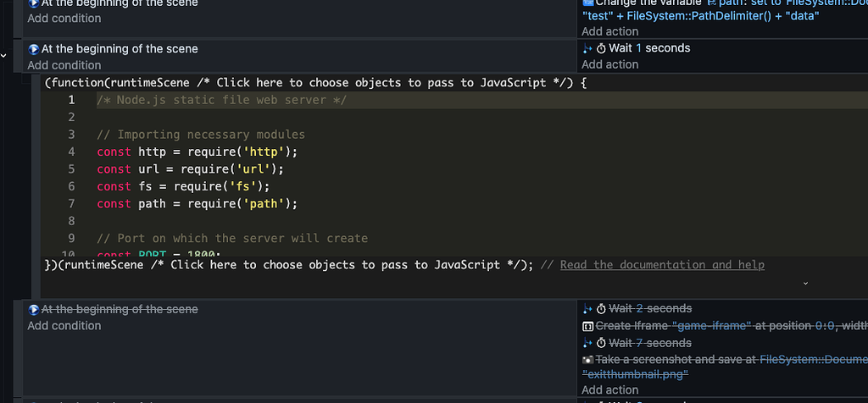Viewport: 868px width, 403px height.
Task: Add condition under the Wait 1 seconds event
Action: 64,65
